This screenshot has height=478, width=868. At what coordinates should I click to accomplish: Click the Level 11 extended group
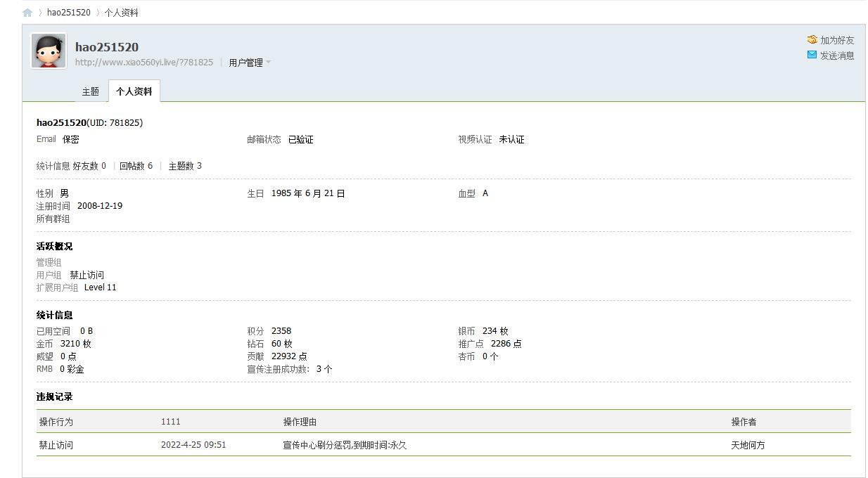100,288
